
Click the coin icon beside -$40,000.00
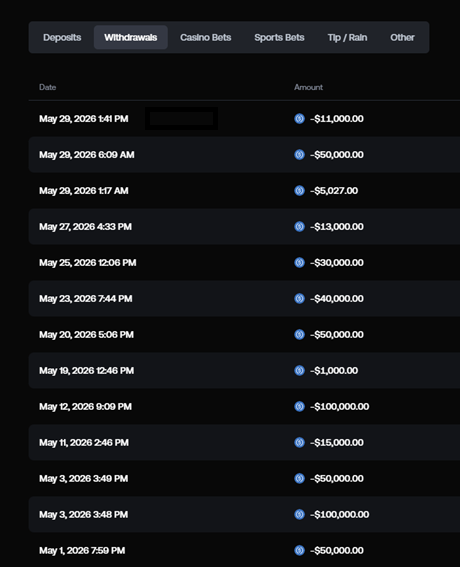[x=299, y=299]
